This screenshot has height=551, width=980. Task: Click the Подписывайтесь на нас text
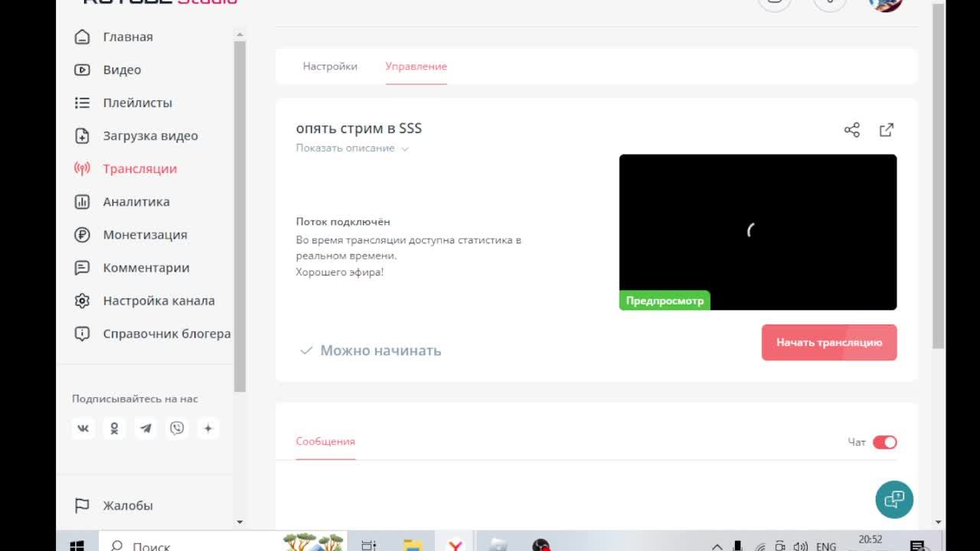(135, 399)
